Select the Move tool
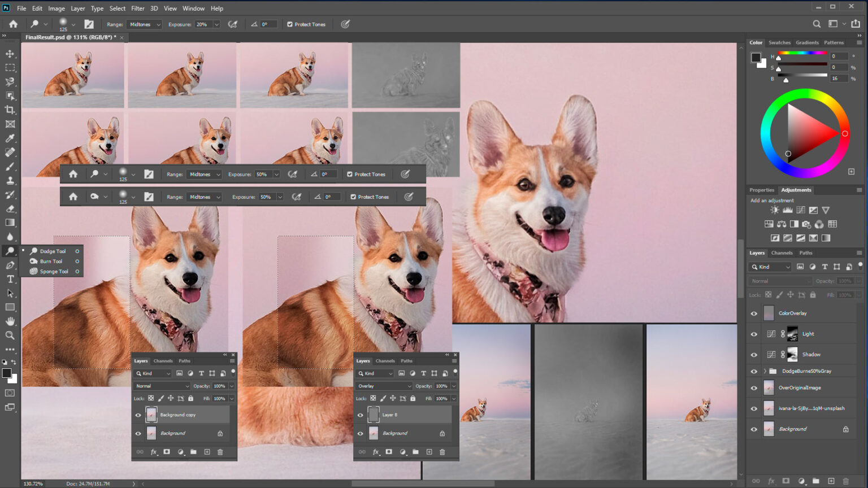Image resolution: width=868 pixels, height=488 pixels. pos(10,54)
